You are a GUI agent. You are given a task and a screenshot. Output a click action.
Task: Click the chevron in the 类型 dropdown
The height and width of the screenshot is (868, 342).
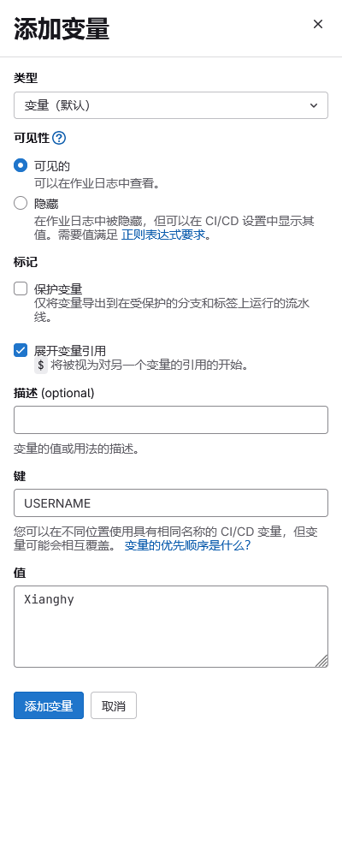pos(314,105)
